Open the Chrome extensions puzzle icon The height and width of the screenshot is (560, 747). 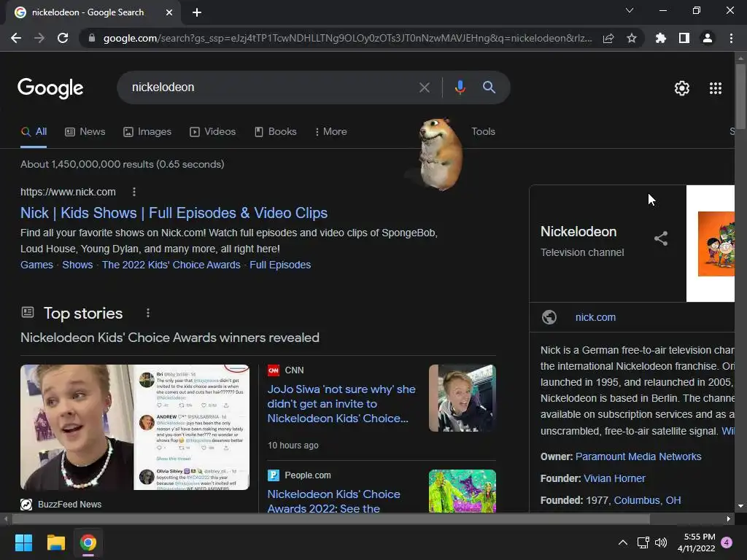[x=660, y=38]
